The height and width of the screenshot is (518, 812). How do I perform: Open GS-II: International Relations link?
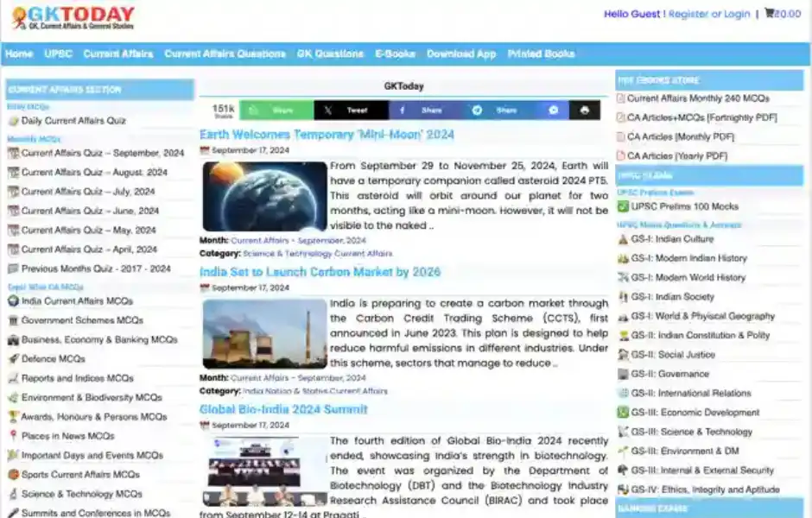coord(691,394)
